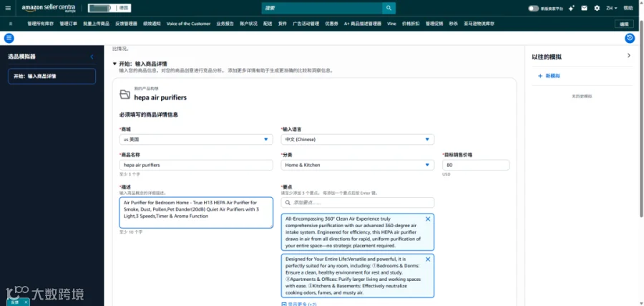Click the 帮助 help link
The image size is (644, 306).
[628, 8]
